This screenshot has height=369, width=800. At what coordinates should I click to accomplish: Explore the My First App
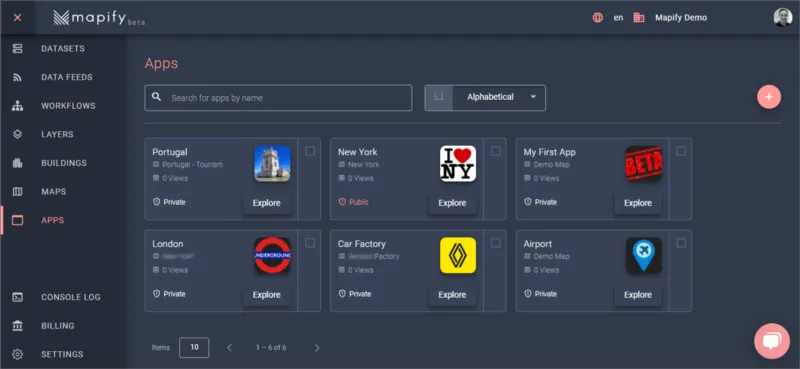coord(638,203)
